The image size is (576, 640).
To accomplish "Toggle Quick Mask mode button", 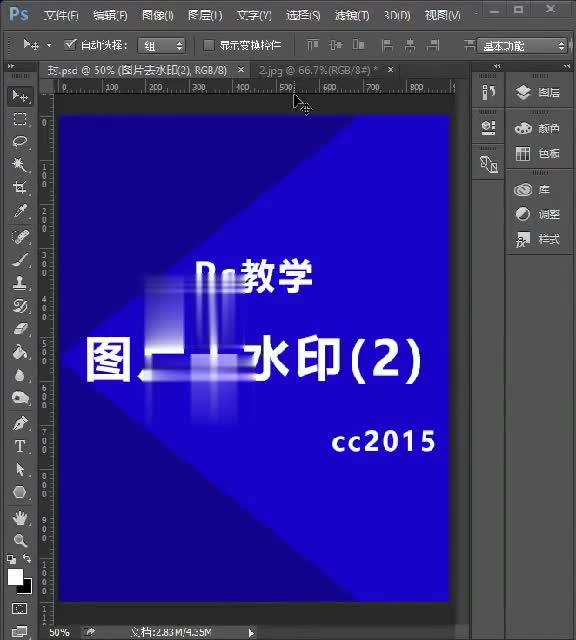I will (20, 609).
